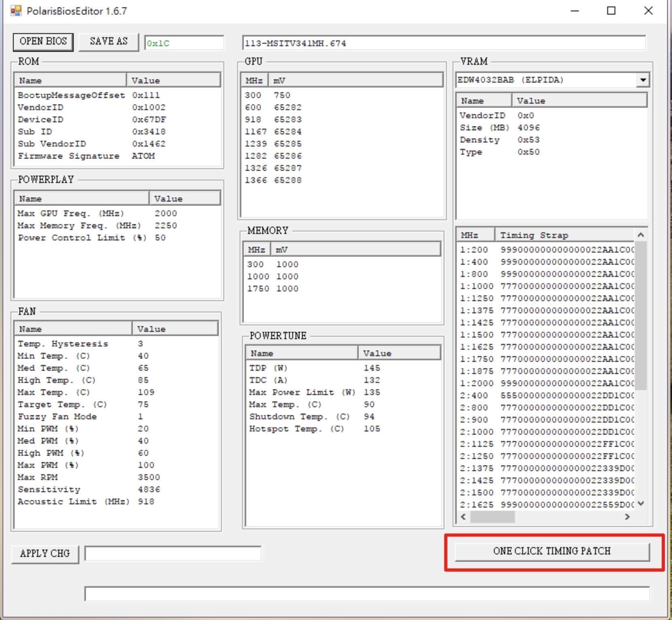
Task: Select timing strap row 1:2000
Action: [x=546, y=384]
